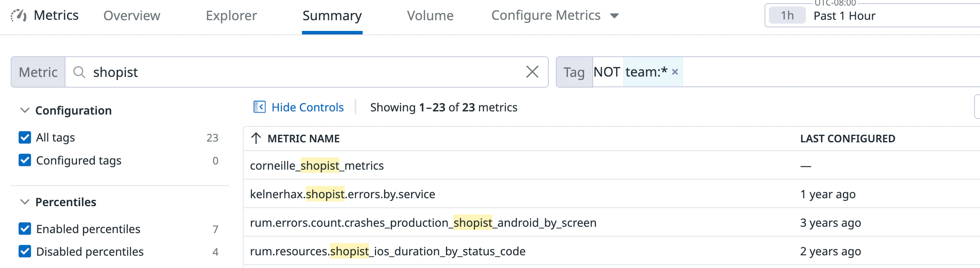Toggle the Enabled percentiles checkbox

coord(25,229)
